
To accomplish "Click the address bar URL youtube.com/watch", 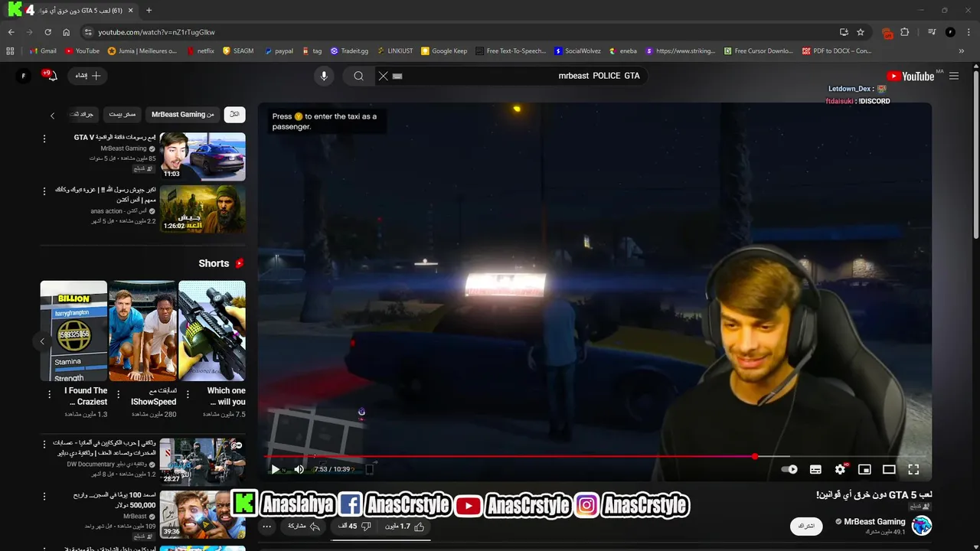I will tap(156, 32).
